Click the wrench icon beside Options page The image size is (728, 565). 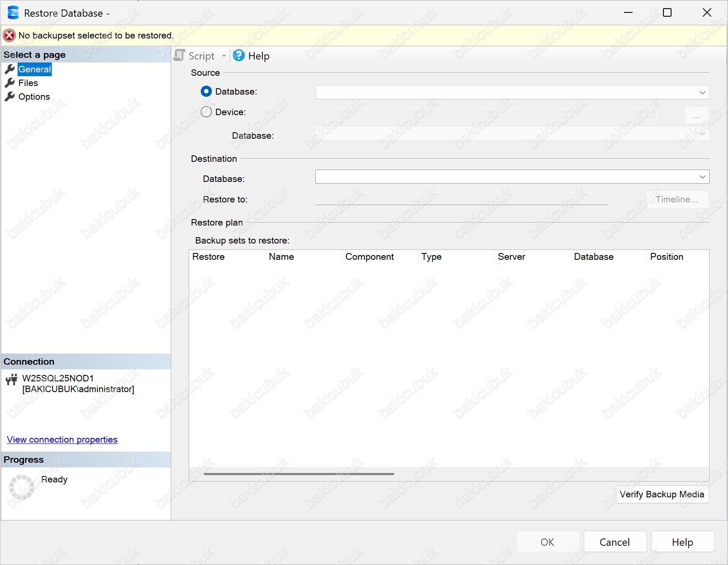coord(9,97)
